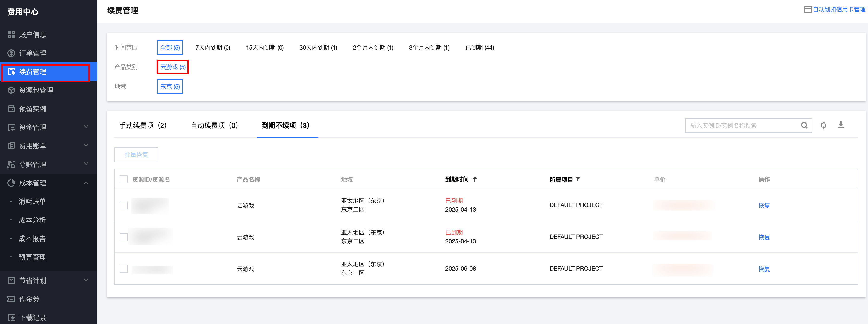
Task: Toggle the select-all header checkbox
Action: (124, 179)
